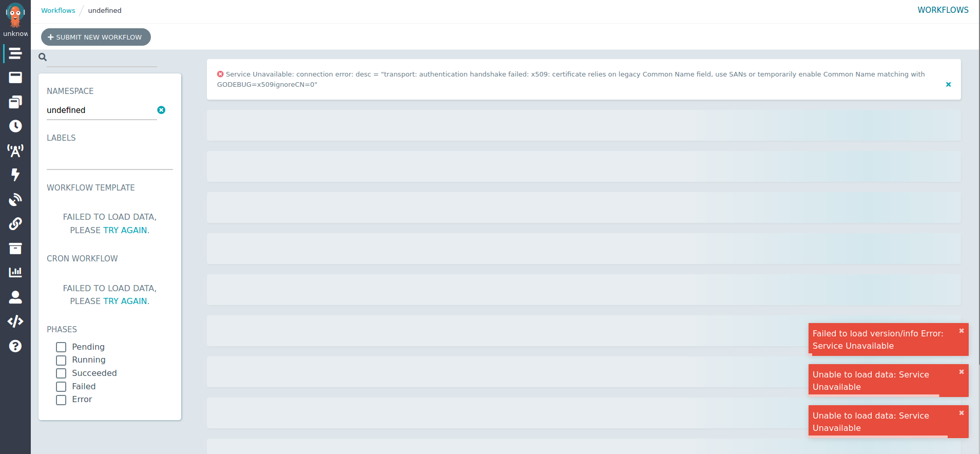
Task: Open Sensors satellite dish icon
Action: coord(15,199)
